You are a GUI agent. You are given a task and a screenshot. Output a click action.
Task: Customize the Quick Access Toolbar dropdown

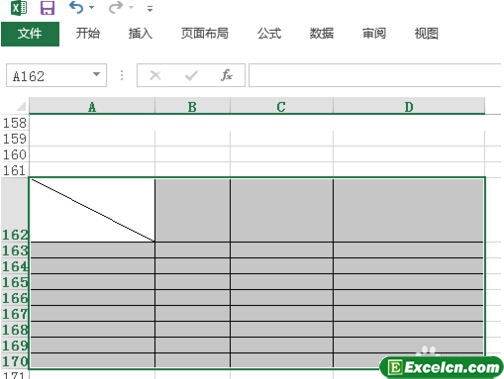(x=150, y=9)
